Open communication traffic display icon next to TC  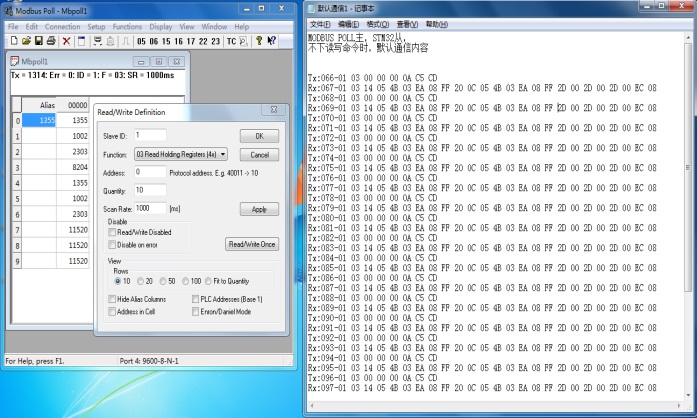tap(243, 41)
